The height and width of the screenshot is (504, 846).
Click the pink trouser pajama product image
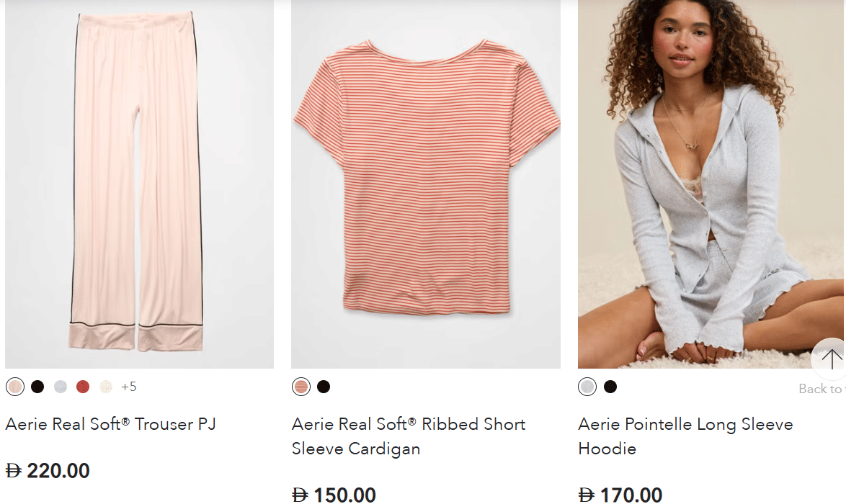click(x=139, y=184)
